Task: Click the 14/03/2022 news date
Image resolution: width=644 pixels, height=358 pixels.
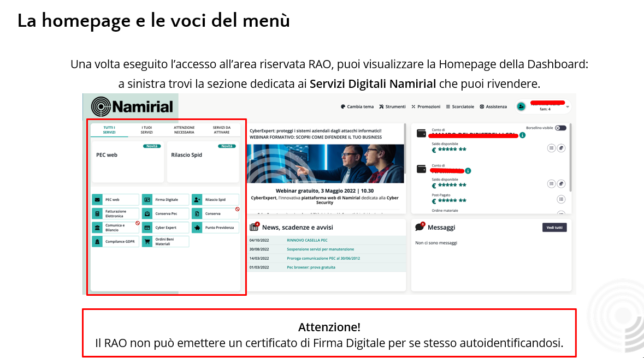Action: click(259, 258)
